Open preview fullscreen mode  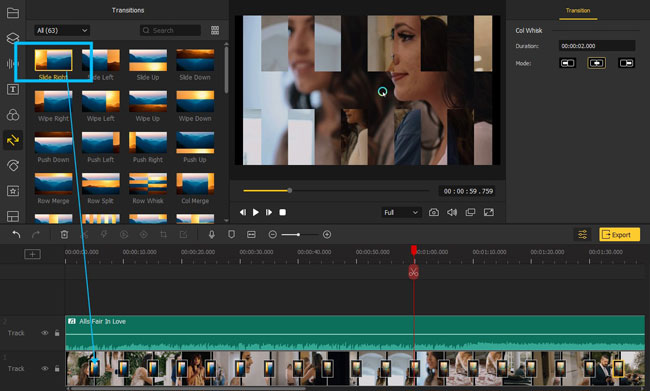point(489,212)
